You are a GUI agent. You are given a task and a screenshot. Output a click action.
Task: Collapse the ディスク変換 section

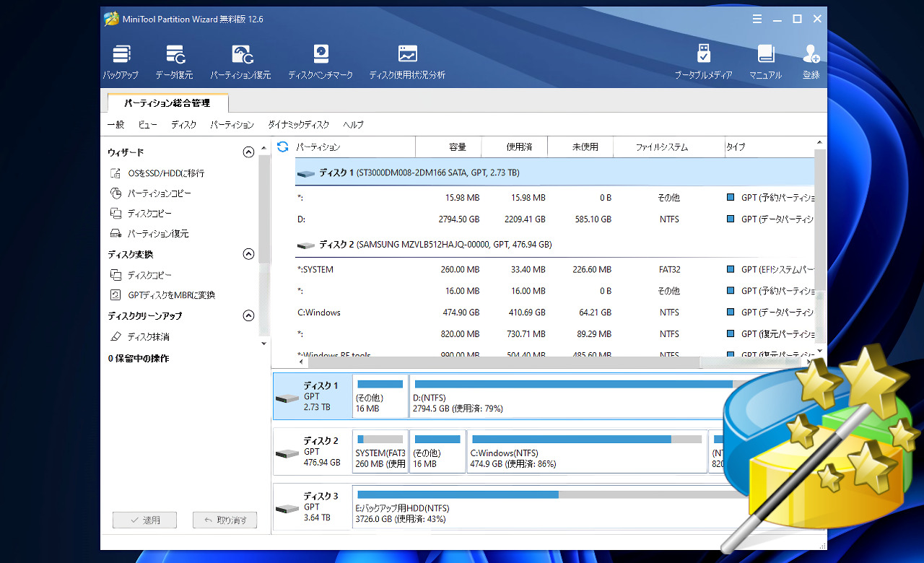click(x=248, y=254)
